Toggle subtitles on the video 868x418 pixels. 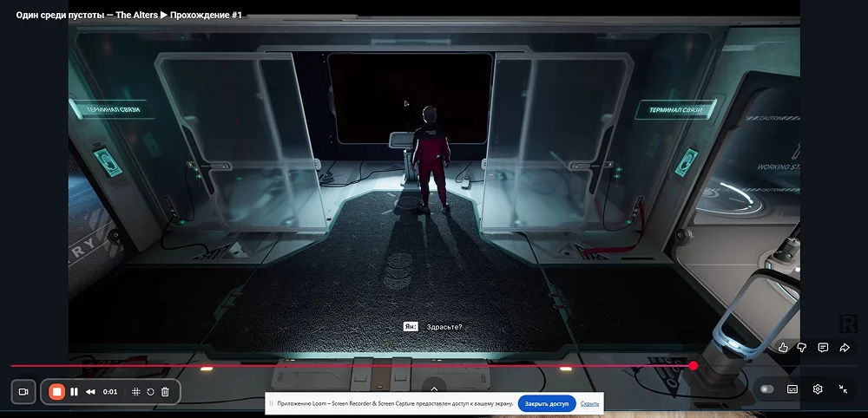pos(792,389)
